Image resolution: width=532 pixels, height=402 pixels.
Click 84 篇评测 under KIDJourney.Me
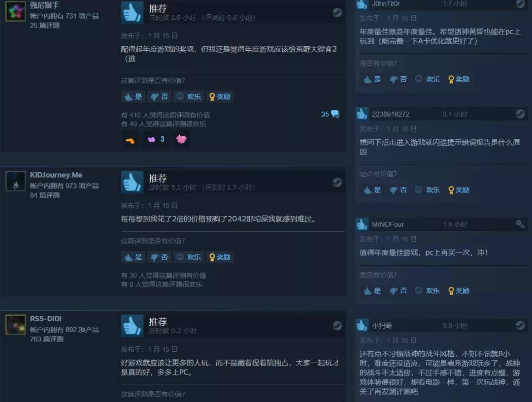click(x=45, y=195)
